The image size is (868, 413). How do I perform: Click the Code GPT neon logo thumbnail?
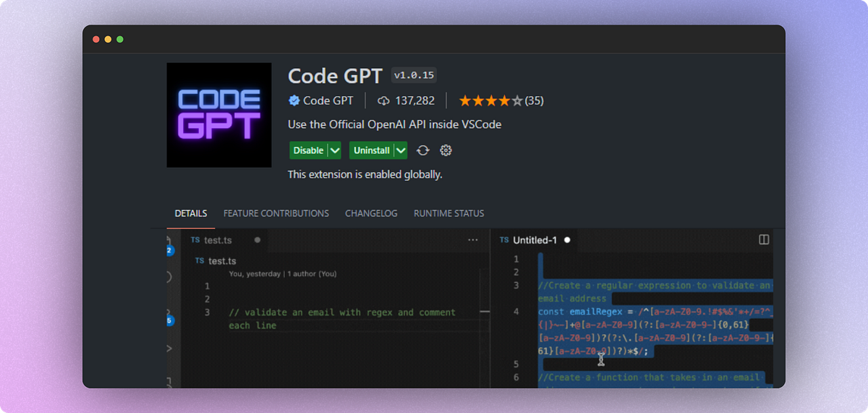[x=219, y=115]
